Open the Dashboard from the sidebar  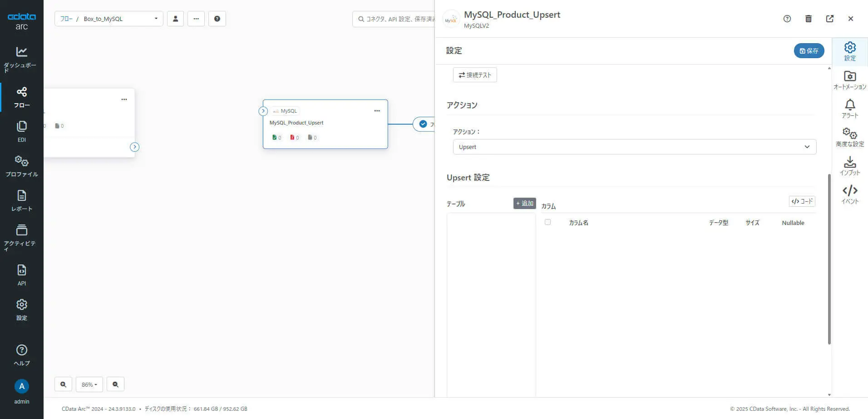[21, 59]
